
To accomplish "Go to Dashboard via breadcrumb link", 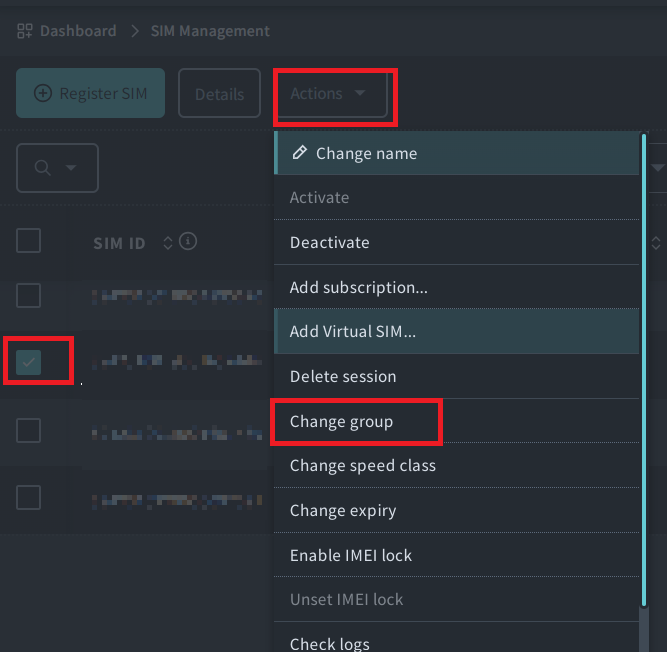I will [x=78, y=31].
